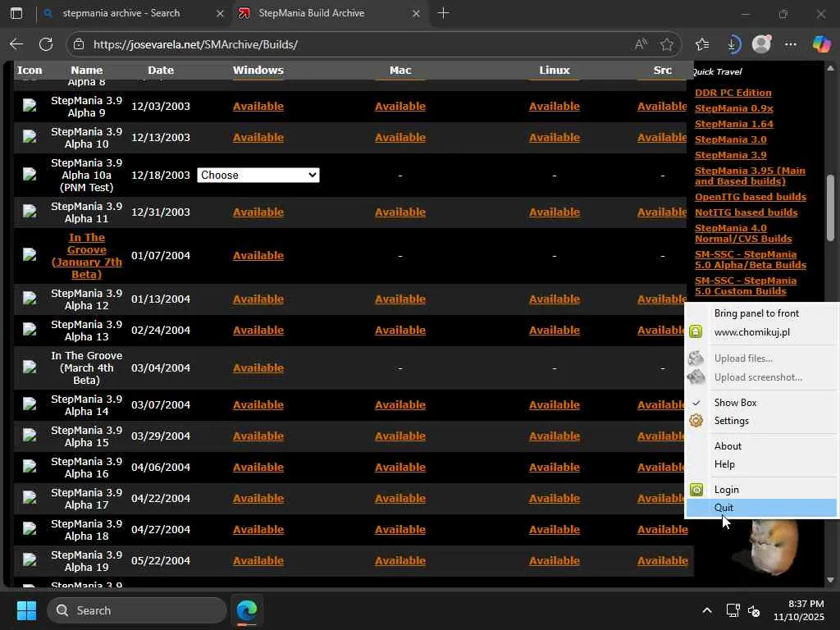
Task: Download Mac build of Alpha 14
Action: pyautogui.click(x=400, y=405)
